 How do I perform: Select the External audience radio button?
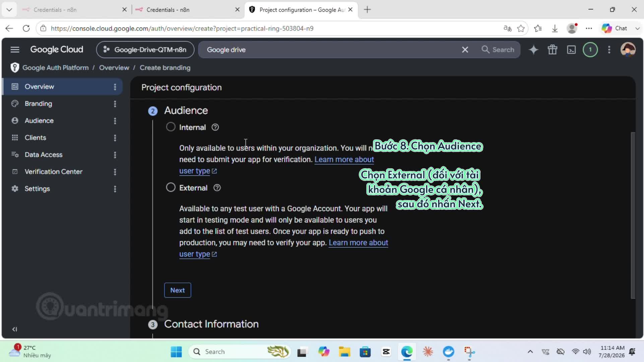click(x=171, y=187)
